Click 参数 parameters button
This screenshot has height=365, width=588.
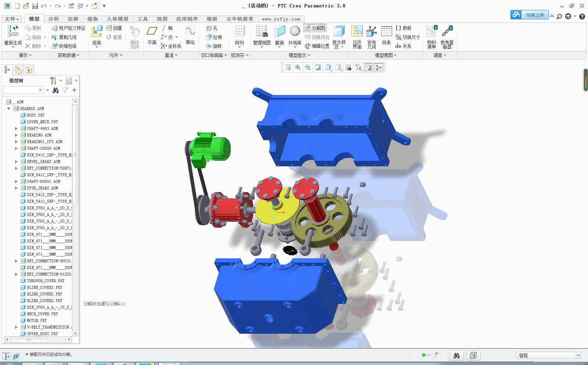tap(404, 28)
